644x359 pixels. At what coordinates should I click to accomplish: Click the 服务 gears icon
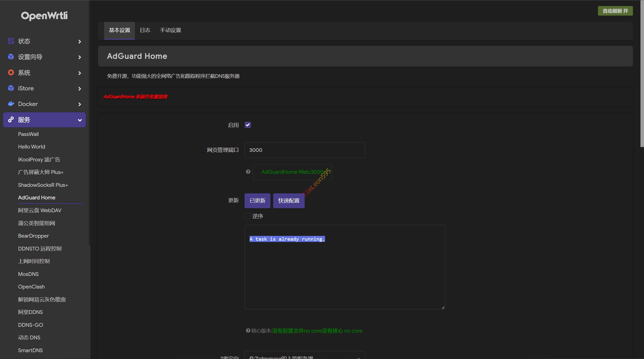click(11, 120)
